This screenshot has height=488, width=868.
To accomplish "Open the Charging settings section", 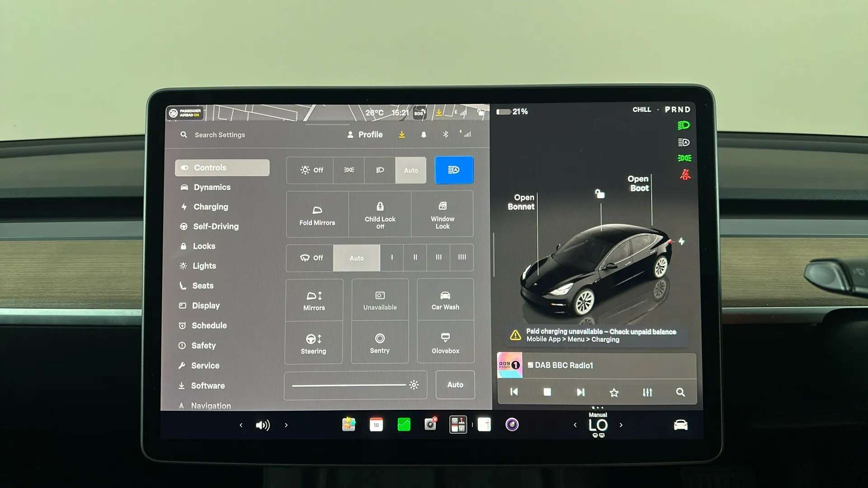I will coord(204,207).
